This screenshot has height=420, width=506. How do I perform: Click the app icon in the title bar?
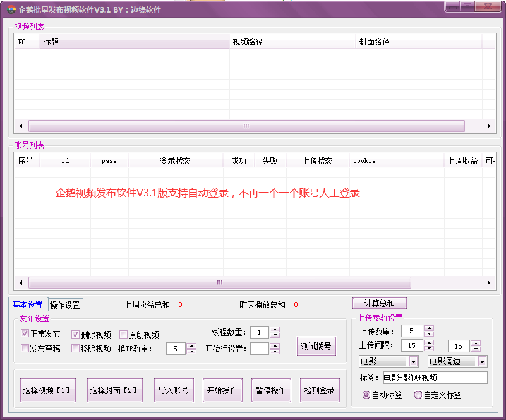[x=11, y=9]
